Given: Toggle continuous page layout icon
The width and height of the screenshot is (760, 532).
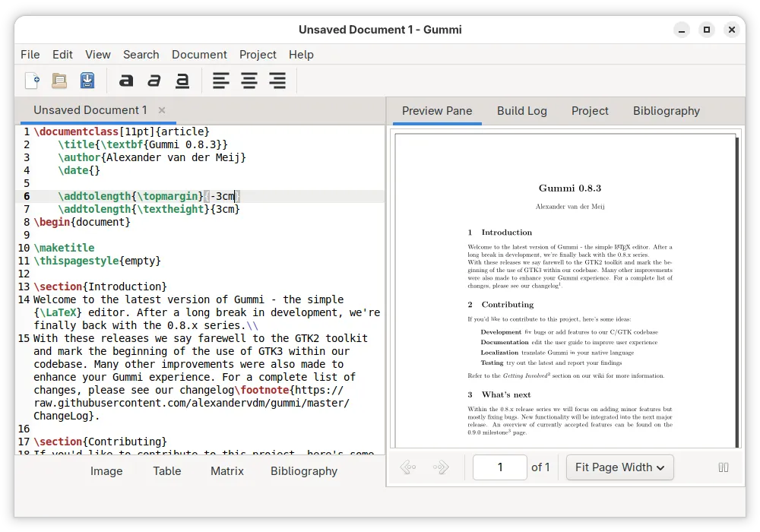Looking at the screenshot, I should (724, 467).
